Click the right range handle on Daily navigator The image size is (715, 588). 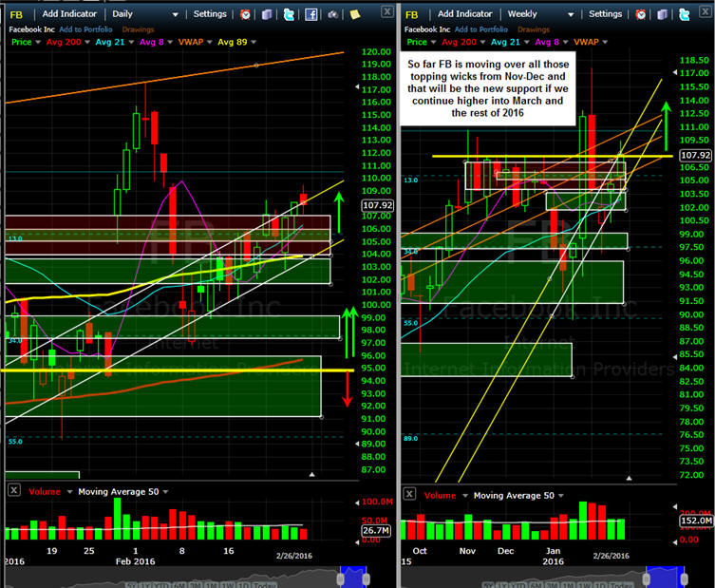click(366, 579)
